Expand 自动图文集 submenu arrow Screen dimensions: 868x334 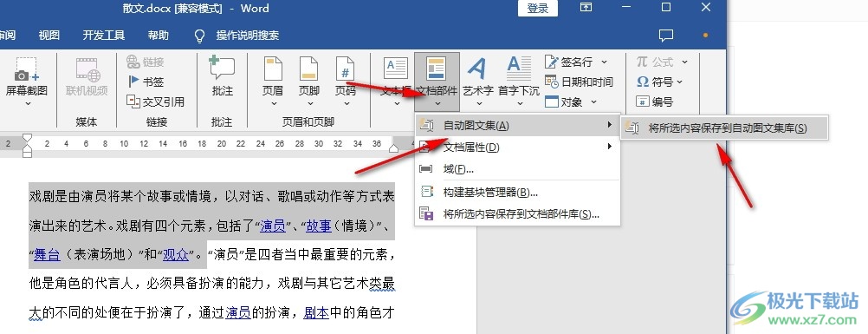[x=610, y=126]
